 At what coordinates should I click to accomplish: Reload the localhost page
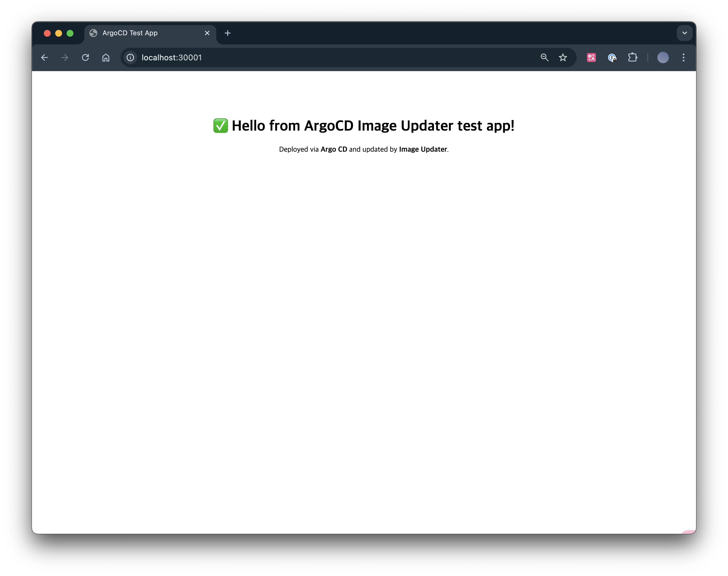(x=85, y=58)
